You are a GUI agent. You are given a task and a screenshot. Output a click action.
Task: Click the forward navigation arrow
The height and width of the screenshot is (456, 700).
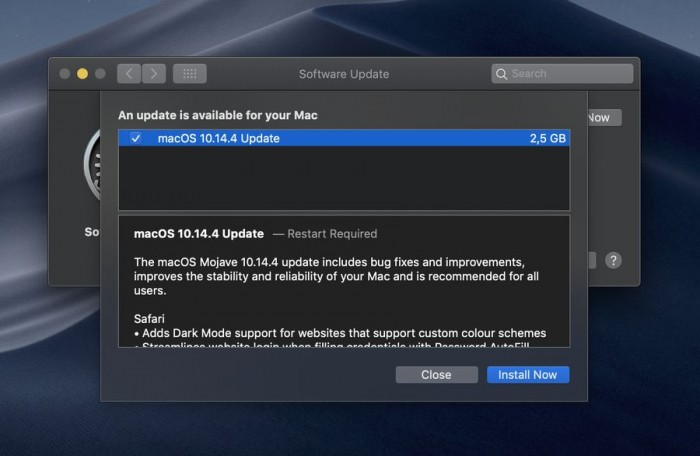(x=154, y=74)
